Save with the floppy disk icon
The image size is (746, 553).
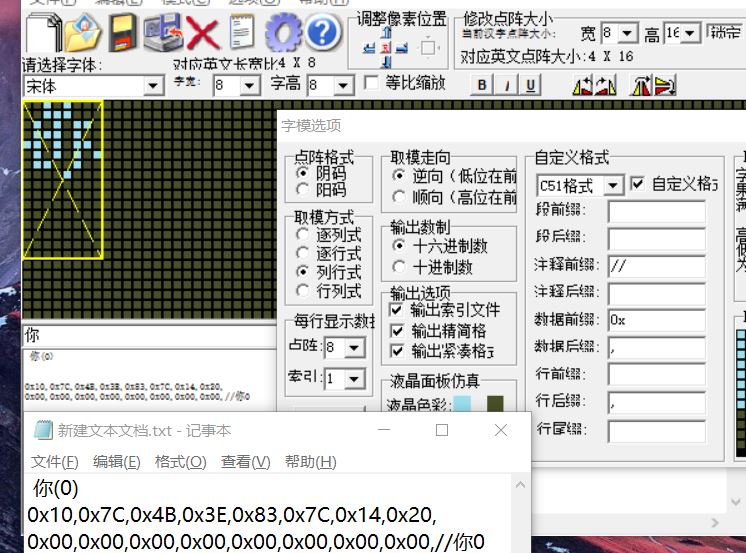(x=122, y=32)
